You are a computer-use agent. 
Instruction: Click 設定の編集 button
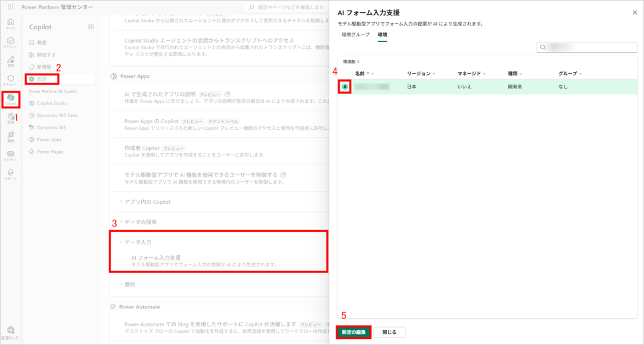tap(354, 332)
